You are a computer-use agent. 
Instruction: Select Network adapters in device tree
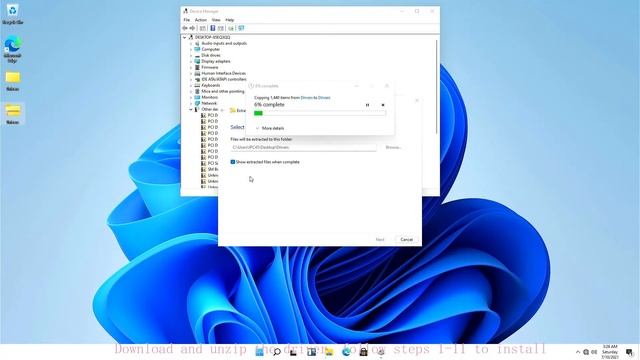[x=209, y=103]
